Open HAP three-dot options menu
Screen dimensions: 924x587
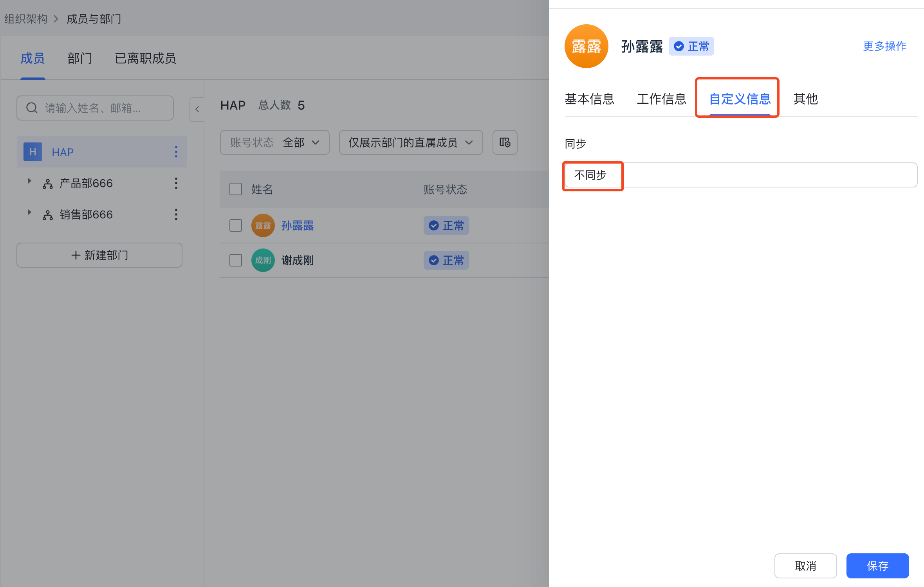176,152
